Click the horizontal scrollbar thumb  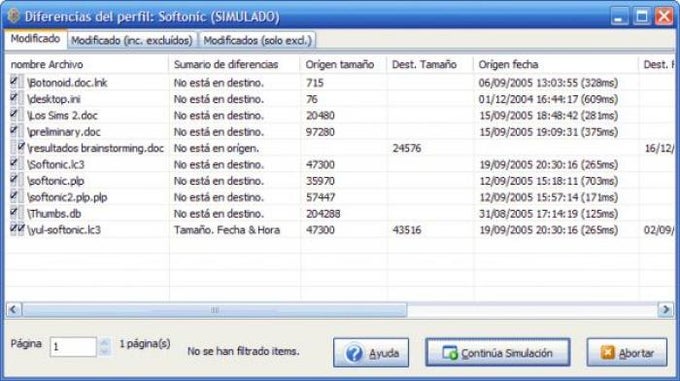click(x=215, y=309)
